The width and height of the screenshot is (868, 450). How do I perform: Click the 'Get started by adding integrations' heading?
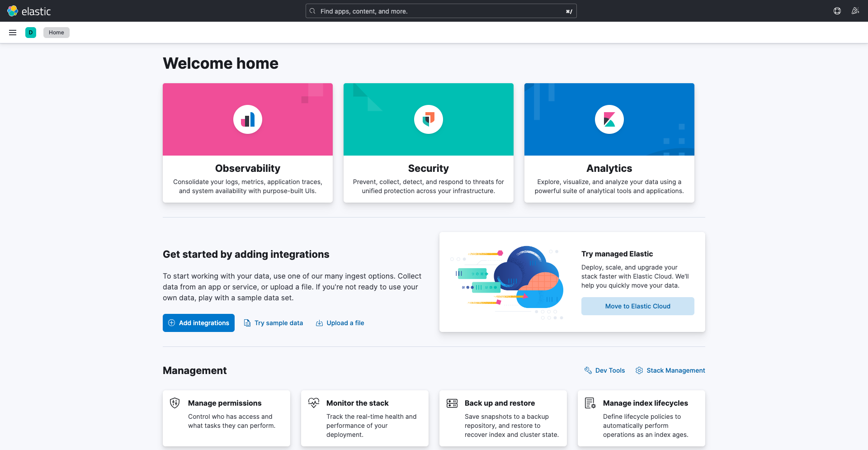point(246,254)
